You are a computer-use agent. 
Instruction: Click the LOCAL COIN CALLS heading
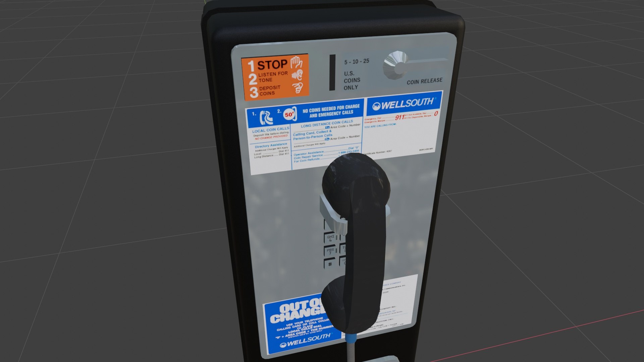click(271, 130)
